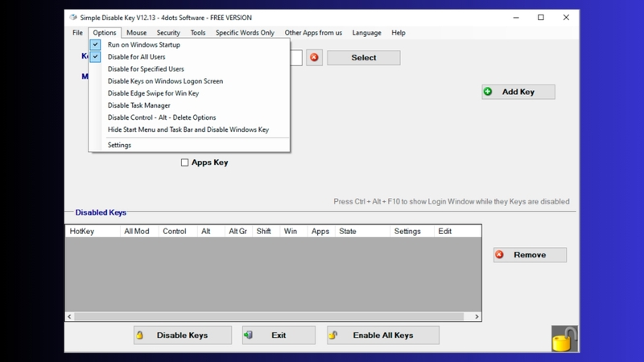Open Specific Words Only menu
Image resolution: width=644 pixels, height=362 pixels.
[x=245, y=32]
